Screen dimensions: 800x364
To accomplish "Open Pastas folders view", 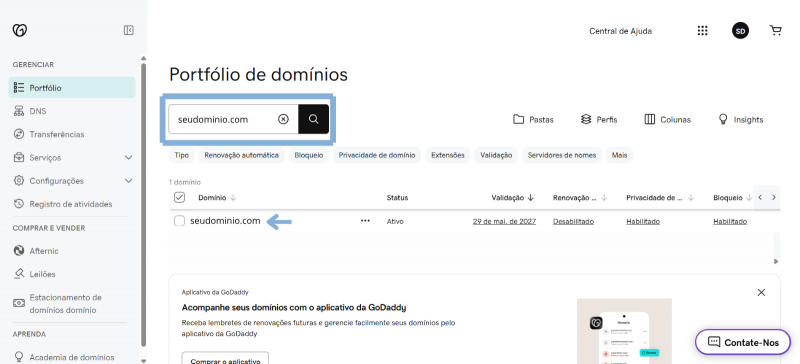I will pyautogui.click(x=533, y=119).
